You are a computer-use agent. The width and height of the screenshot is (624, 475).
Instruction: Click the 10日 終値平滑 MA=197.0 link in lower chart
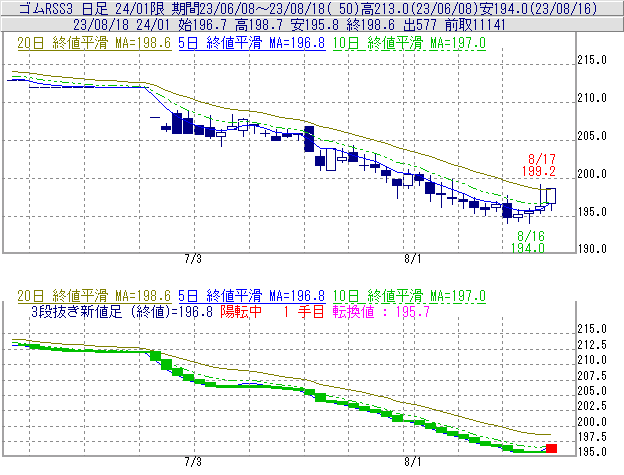point(409,296)
